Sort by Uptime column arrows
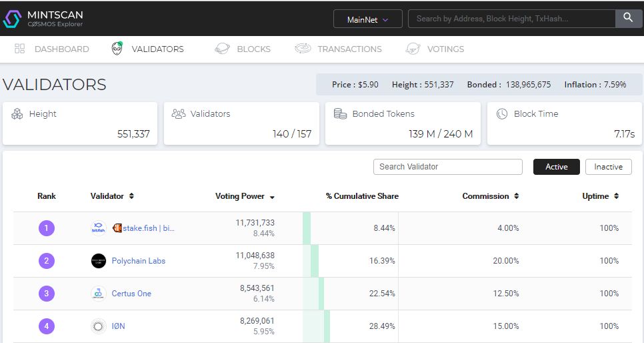 coord(616,196)
